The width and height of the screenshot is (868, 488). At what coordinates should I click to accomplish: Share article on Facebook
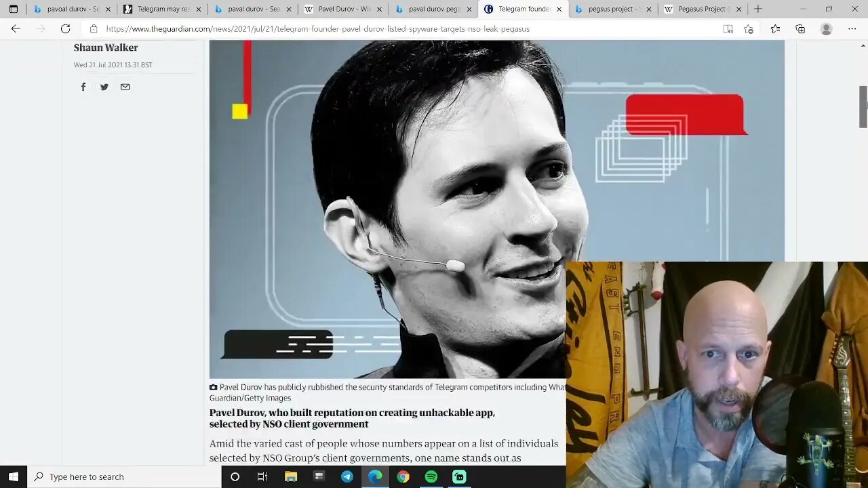(x=83, y=87)
